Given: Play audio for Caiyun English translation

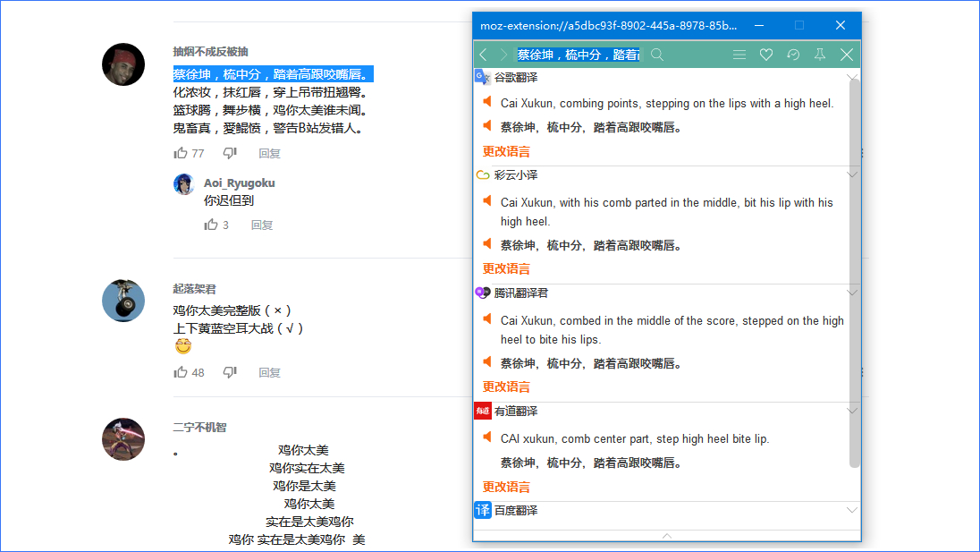Looking at the screenshot, I should coord(487,201).
